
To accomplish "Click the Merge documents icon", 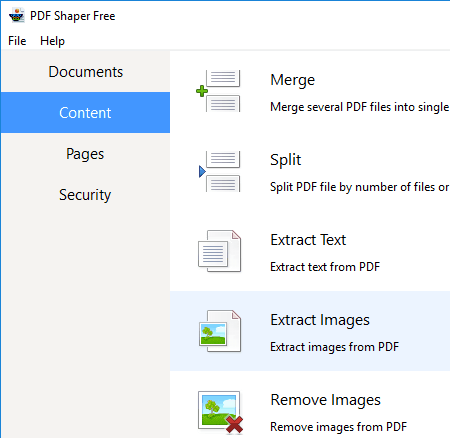I will point(219,91).
